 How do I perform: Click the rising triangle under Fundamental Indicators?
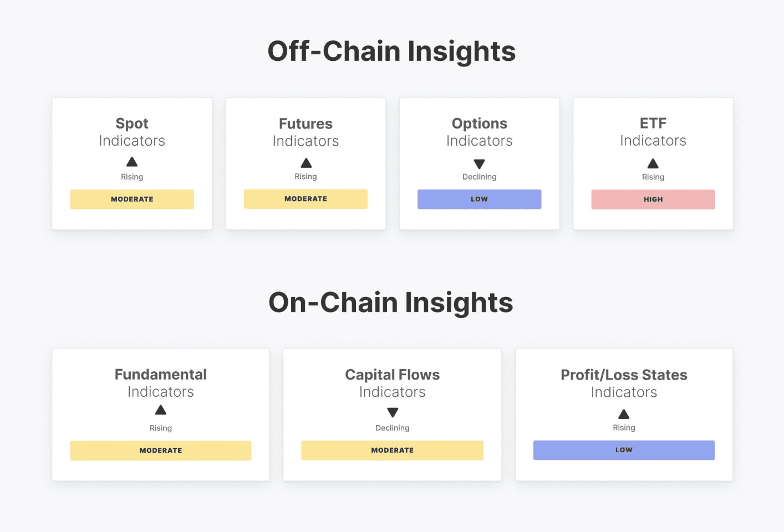(161, 410)
